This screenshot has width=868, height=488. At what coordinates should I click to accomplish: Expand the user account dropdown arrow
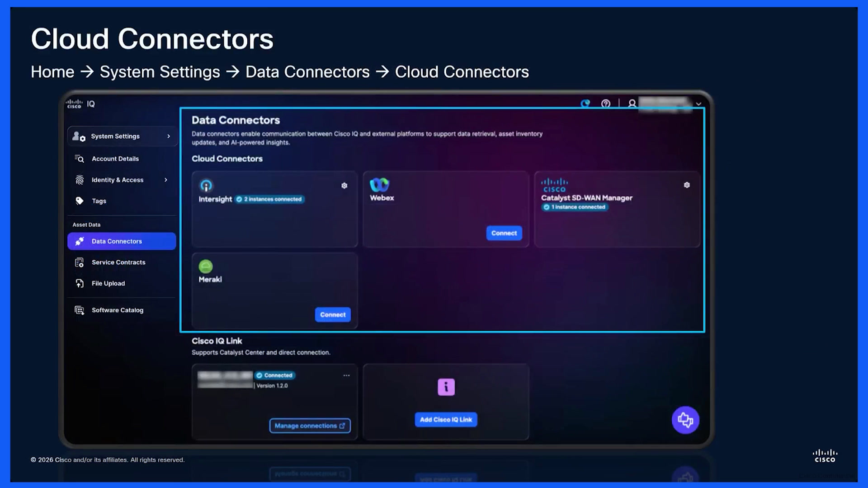tap(698, 104)
